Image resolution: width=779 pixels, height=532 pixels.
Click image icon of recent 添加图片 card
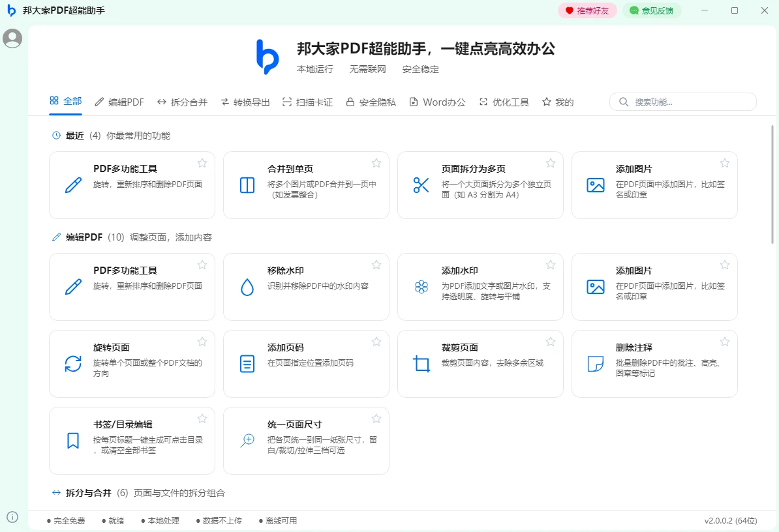click(x=596, y=185)
